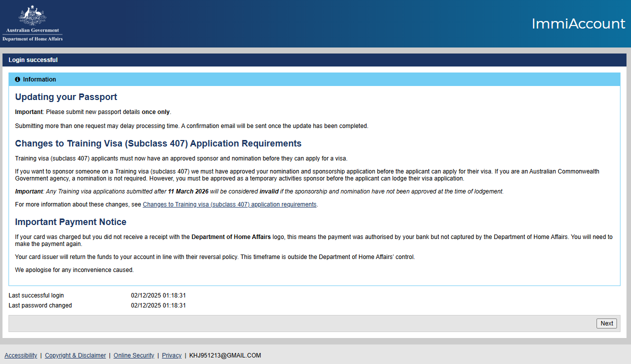Click the Information panel header label

(x=39, y=79)
